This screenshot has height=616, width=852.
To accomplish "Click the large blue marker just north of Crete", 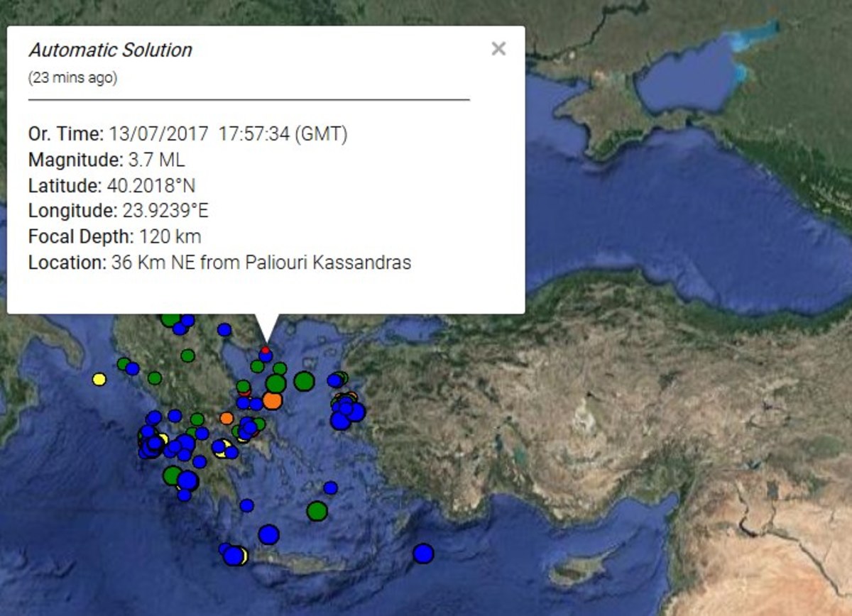I will point(268,534).
